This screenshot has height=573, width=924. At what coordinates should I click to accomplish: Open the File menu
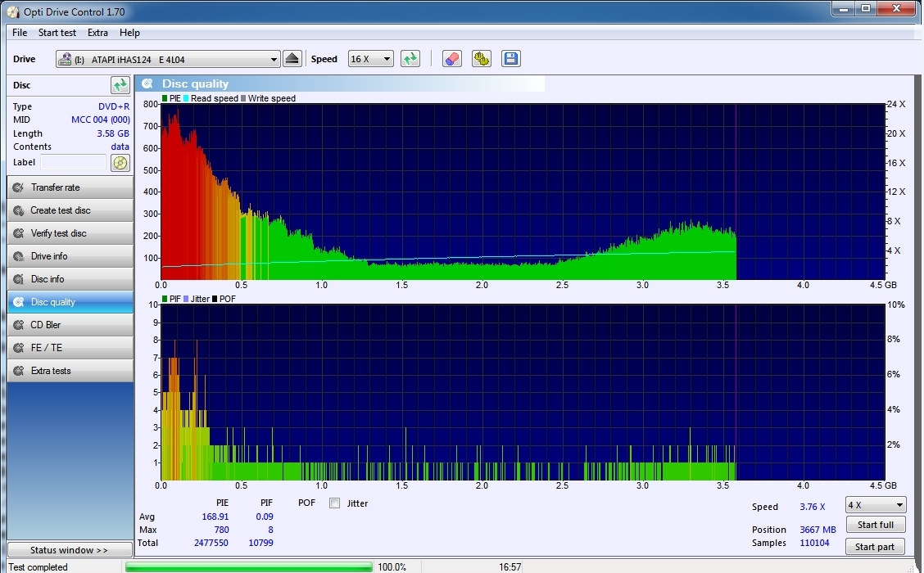(20, 33)
